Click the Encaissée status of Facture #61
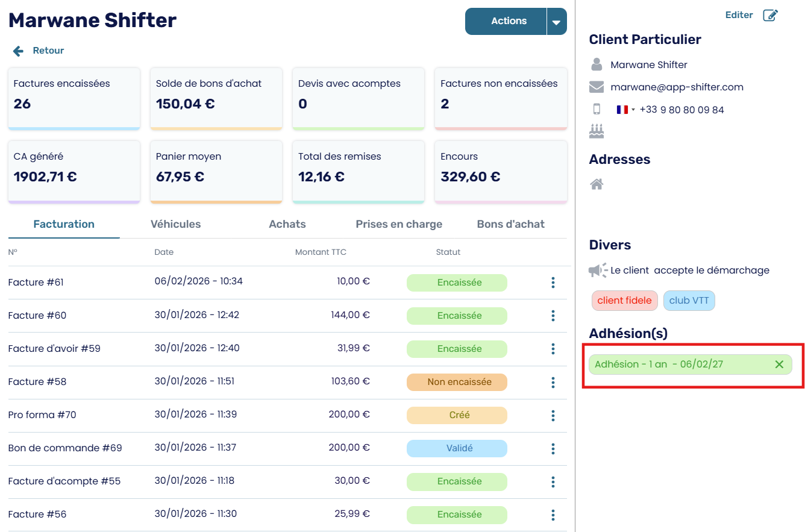The width and height of the screenshot is (805, 532). click(457, 283)
